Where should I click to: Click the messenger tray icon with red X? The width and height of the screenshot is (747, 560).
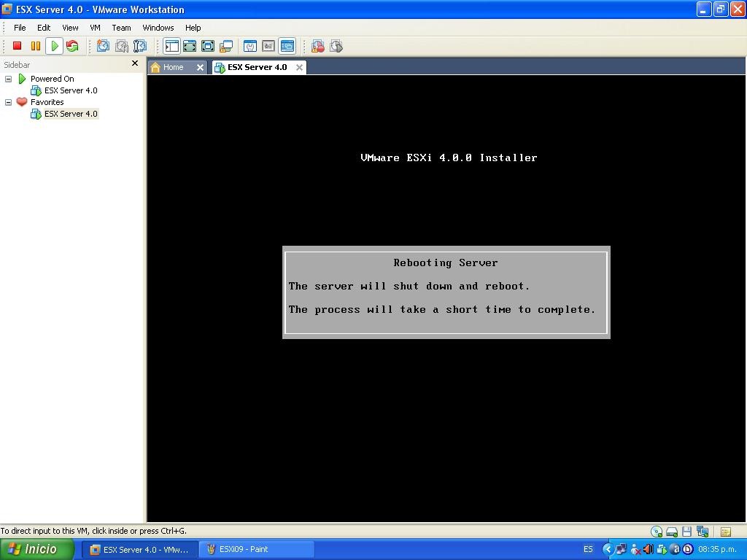click(x=635, y=550)
